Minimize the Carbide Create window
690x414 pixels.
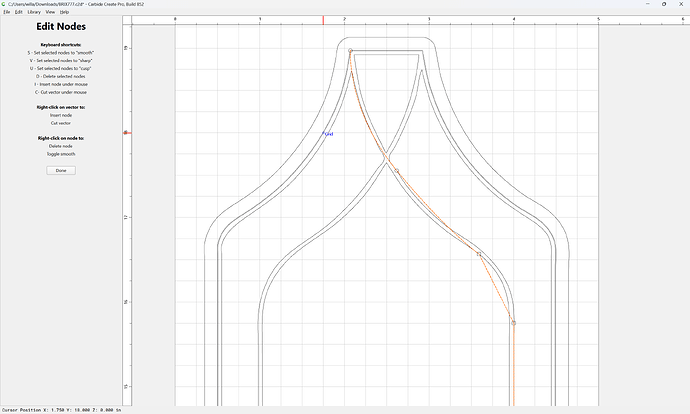click(x=648, y=4)
